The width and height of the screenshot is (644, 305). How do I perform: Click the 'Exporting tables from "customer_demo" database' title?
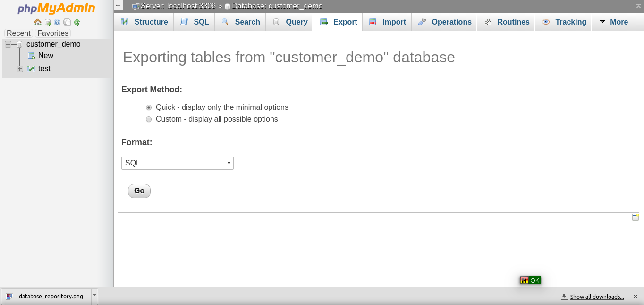[x=289, y=57]
